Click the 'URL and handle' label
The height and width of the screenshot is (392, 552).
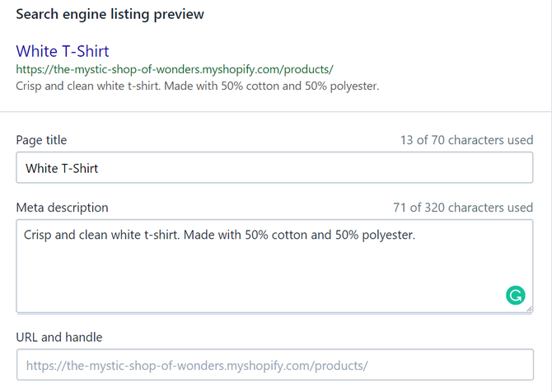point(58,337)
